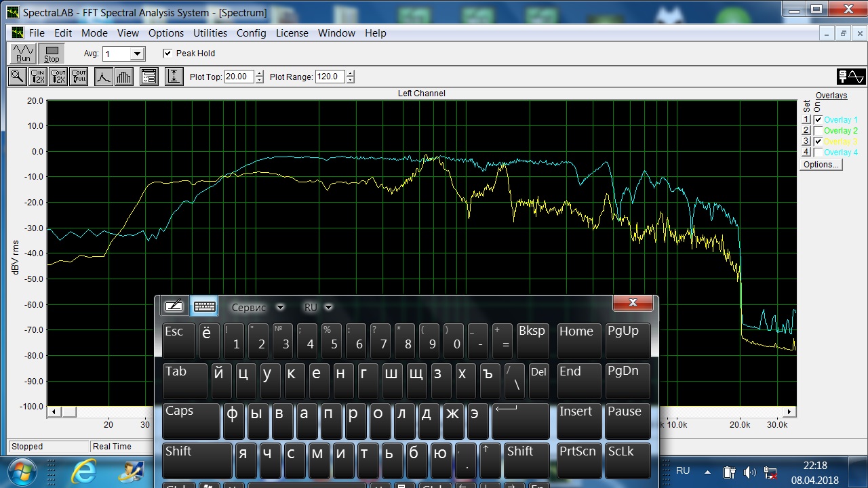Open the Edit menu
Screen dimensions: 868x488
(x=63, y=33)
